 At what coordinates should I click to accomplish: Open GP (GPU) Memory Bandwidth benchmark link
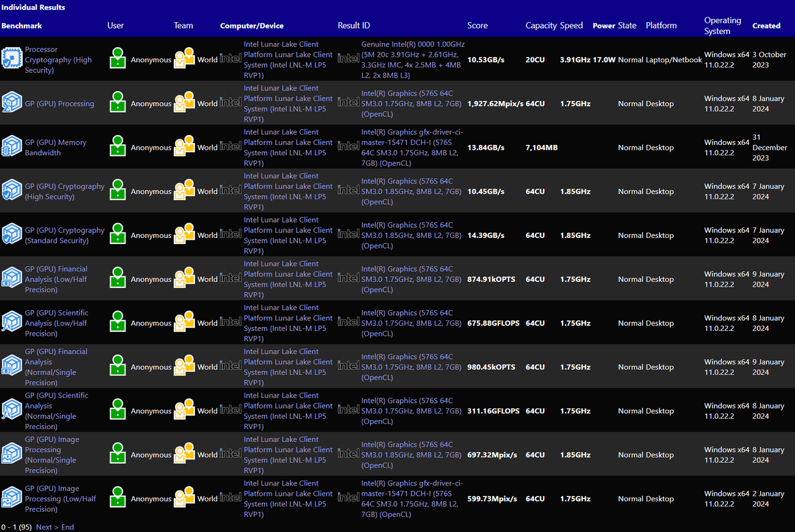[x=56, y=147]
